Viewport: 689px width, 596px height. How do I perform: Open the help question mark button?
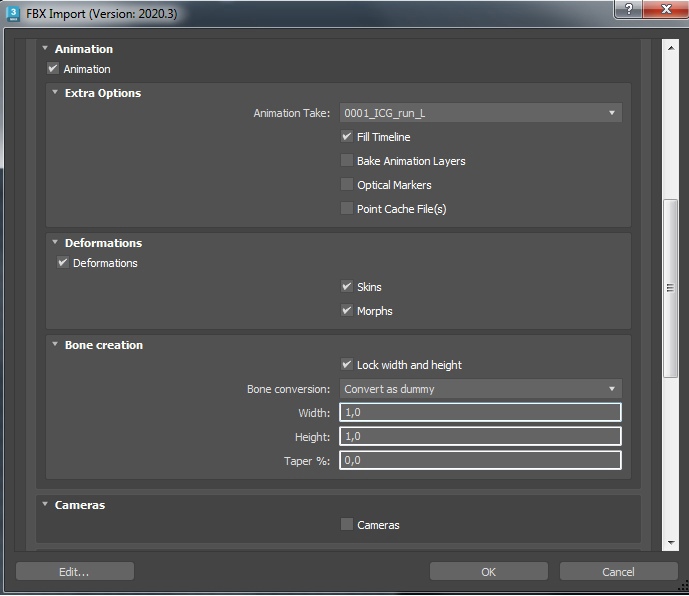point(628,9)
